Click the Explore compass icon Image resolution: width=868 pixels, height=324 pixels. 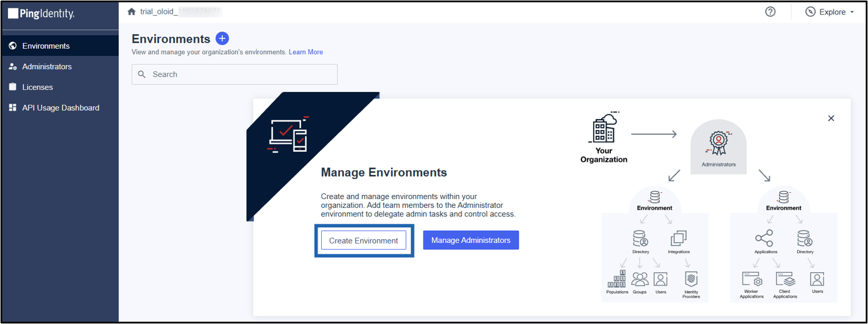point(810,12)
